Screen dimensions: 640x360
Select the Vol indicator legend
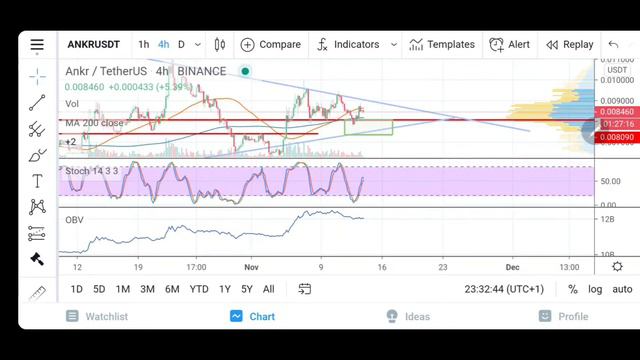[x=72, y=104]
